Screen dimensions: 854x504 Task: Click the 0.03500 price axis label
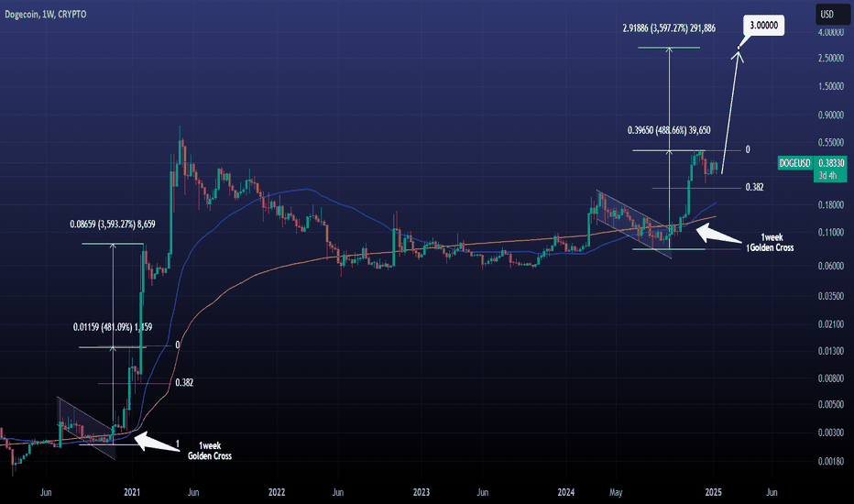click(x=831, y=296)
